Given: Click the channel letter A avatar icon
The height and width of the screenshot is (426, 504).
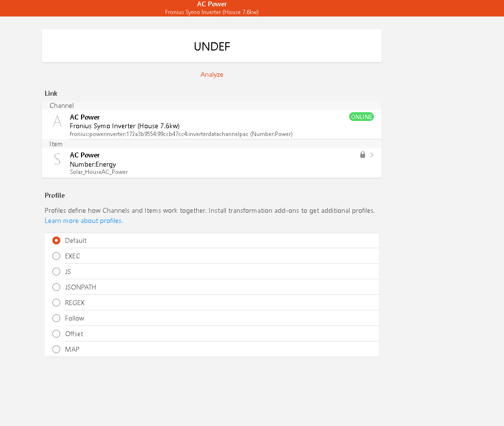Looking at the screenshot, I should pos(57,121).
